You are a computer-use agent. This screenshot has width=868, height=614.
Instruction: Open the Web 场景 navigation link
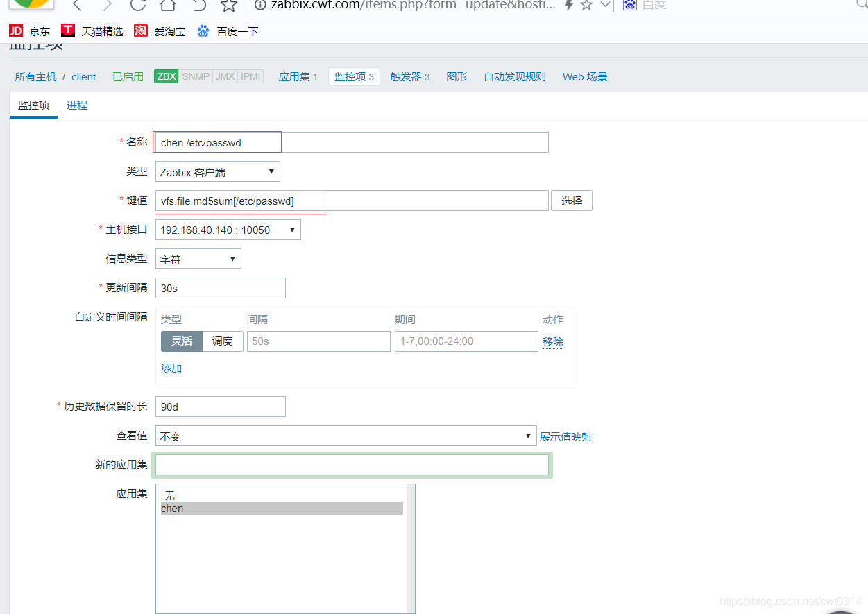585,77
